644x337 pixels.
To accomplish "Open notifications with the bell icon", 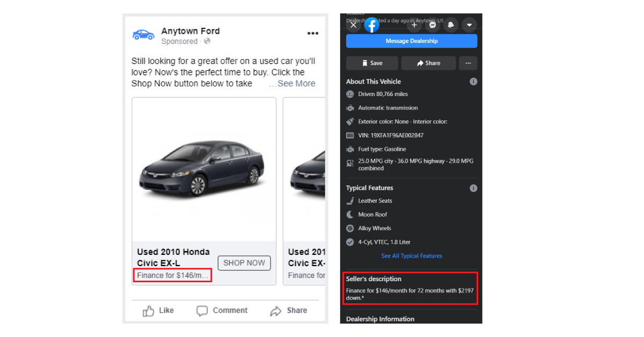I will point(451,25).
